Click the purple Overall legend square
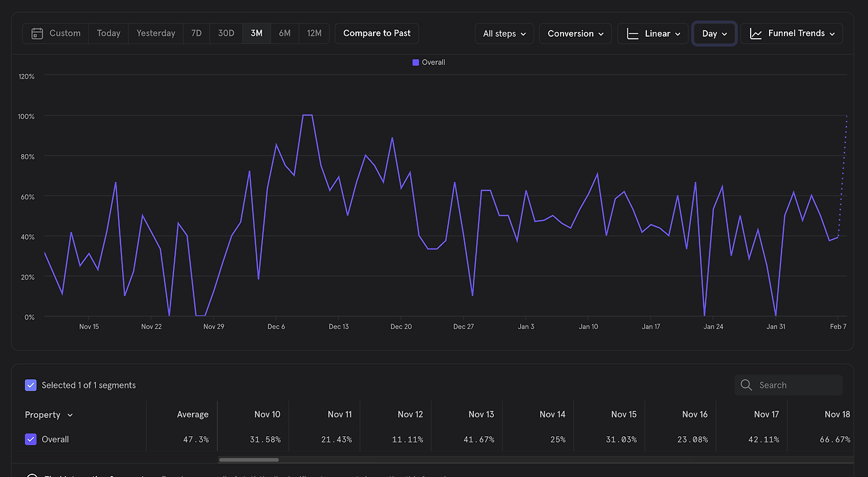868x477 pixels. click(416, 62)
